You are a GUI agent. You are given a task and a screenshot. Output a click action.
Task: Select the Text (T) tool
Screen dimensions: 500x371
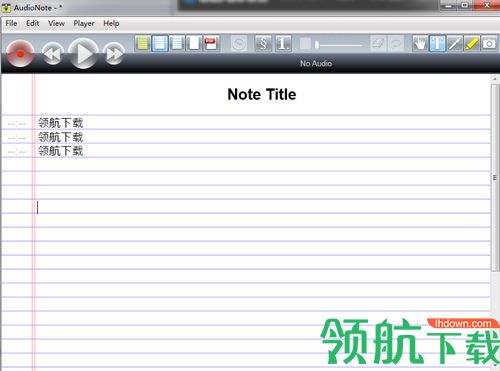(x=437, y=43)
